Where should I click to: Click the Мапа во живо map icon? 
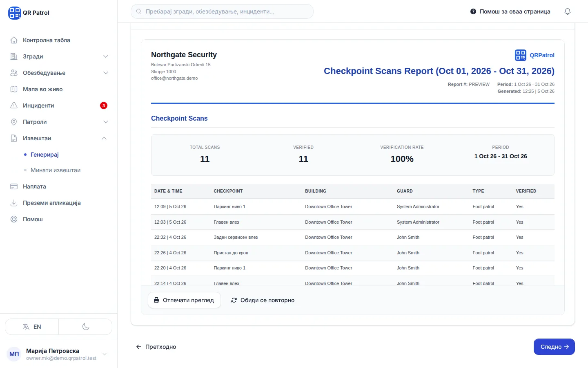coord(14,89)
